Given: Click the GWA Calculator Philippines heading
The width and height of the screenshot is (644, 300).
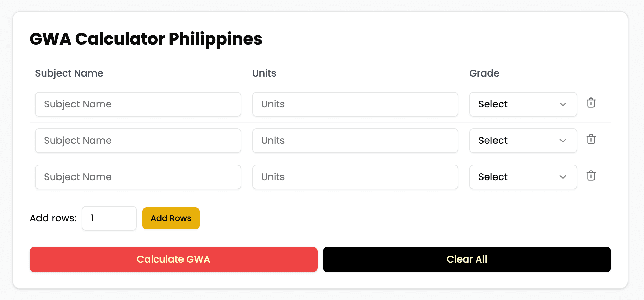Looking at the screenshot, I should tap(146, 39).
